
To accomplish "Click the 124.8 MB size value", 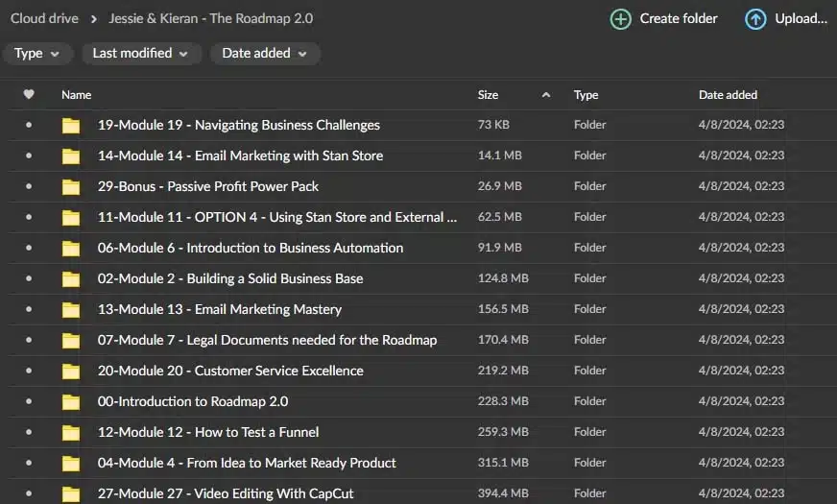I will pos(503,278).
